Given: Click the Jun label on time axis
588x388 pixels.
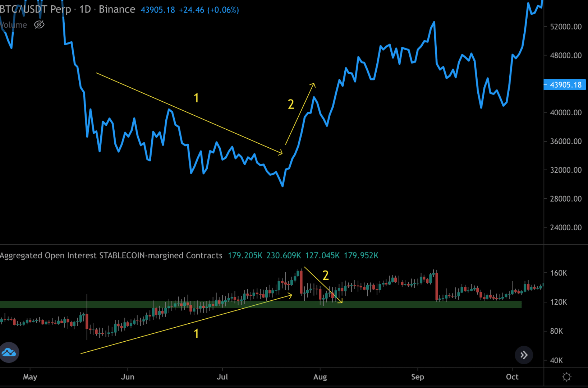Looking at the screenshot, I should [x=128, y=377].
